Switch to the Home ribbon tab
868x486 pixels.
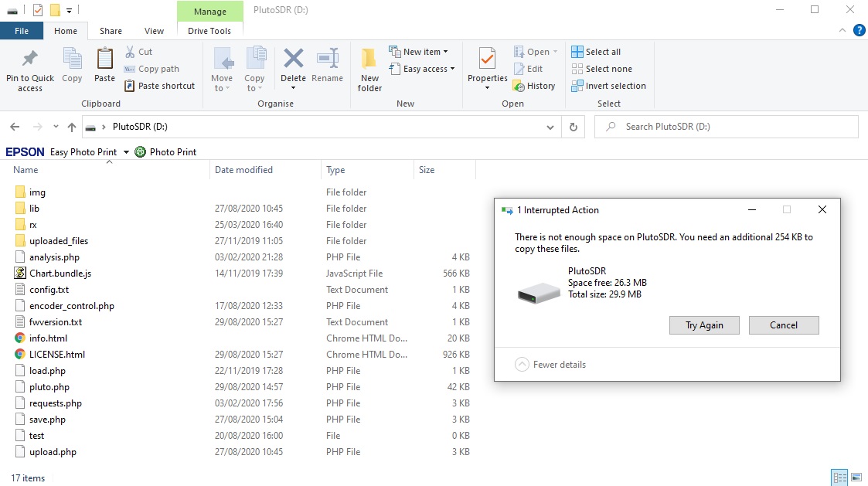click(x=66, y=31)
